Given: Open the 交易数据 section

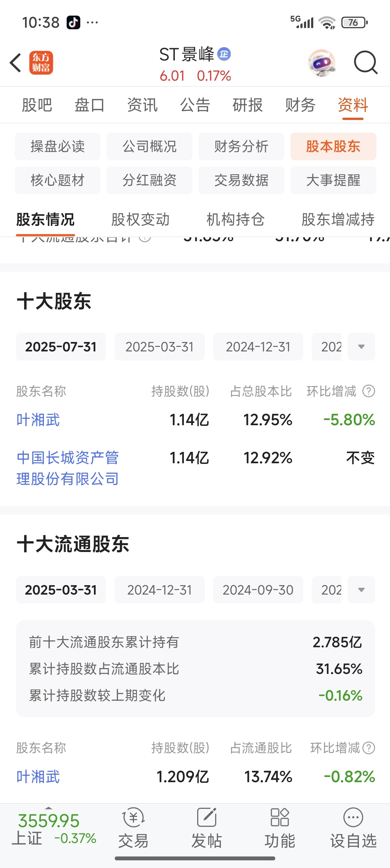Looking at the screenshot, I should (x=241, y=180).
